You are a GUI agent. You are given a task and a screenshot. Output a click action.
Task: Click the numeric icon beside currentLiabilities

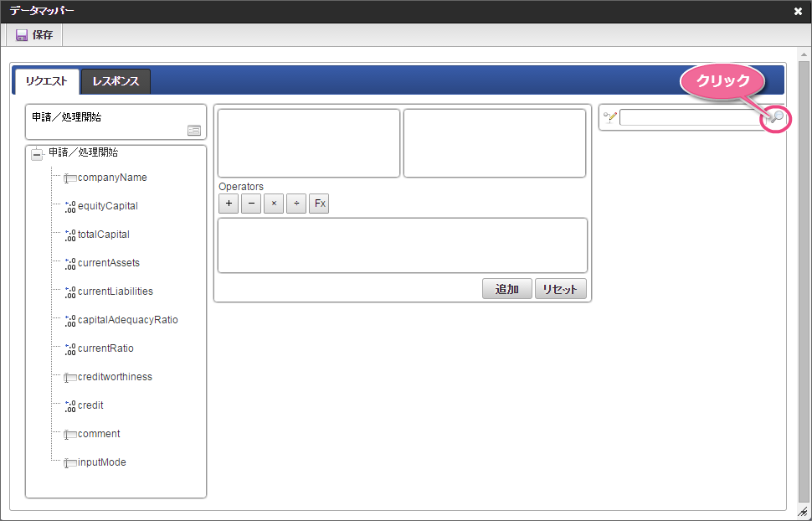coord(70,292)
